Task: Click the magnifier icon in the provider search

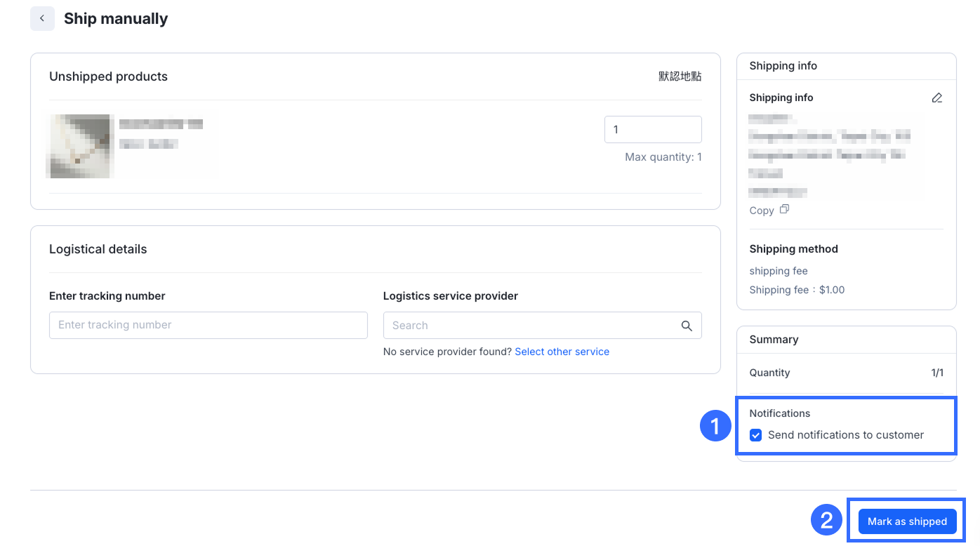Action: [687, 326]
